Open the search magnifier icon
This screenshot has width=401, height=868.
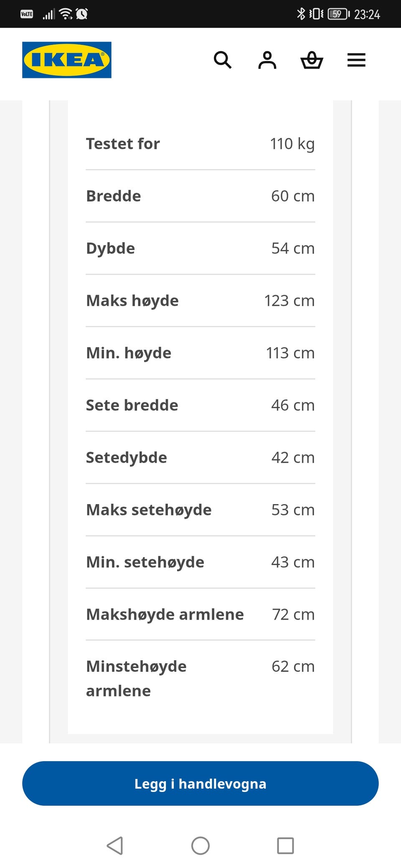point(222,60)
